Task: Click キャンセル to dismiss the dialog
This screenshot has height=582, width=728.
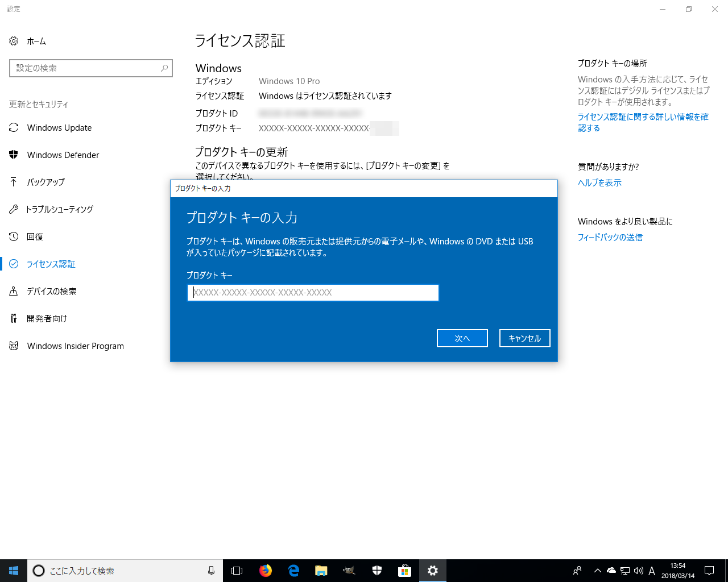Action: (x=524, y=338)
